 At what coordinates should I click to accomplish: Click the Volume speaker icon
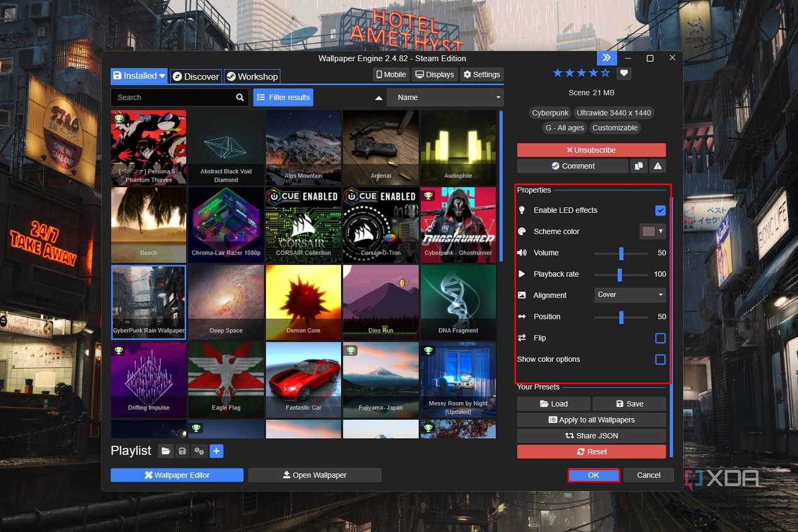tap(522, 253)
